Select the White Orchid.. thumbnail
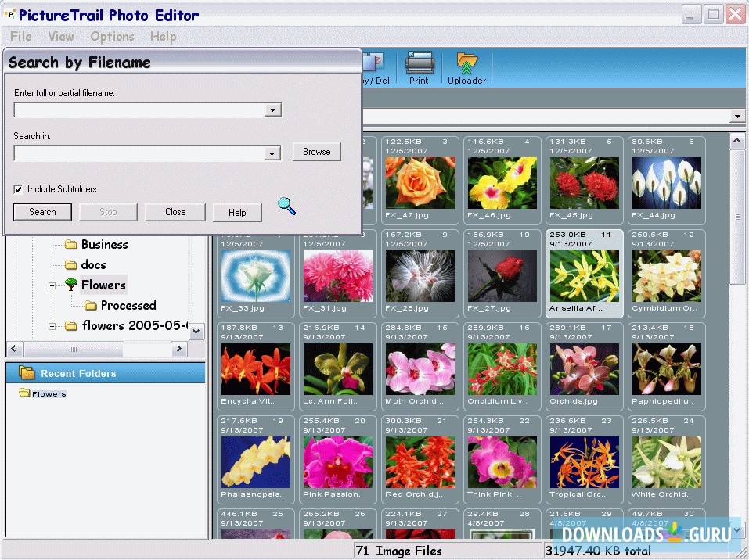This screenshot has width=749, height=560. click(666, 460)
